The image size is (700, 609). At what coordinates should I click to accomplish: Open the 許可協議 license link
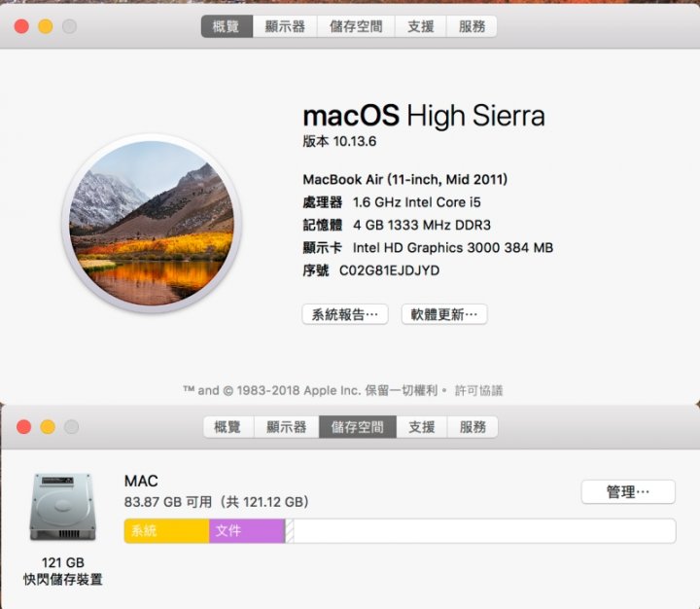[478, 390]
